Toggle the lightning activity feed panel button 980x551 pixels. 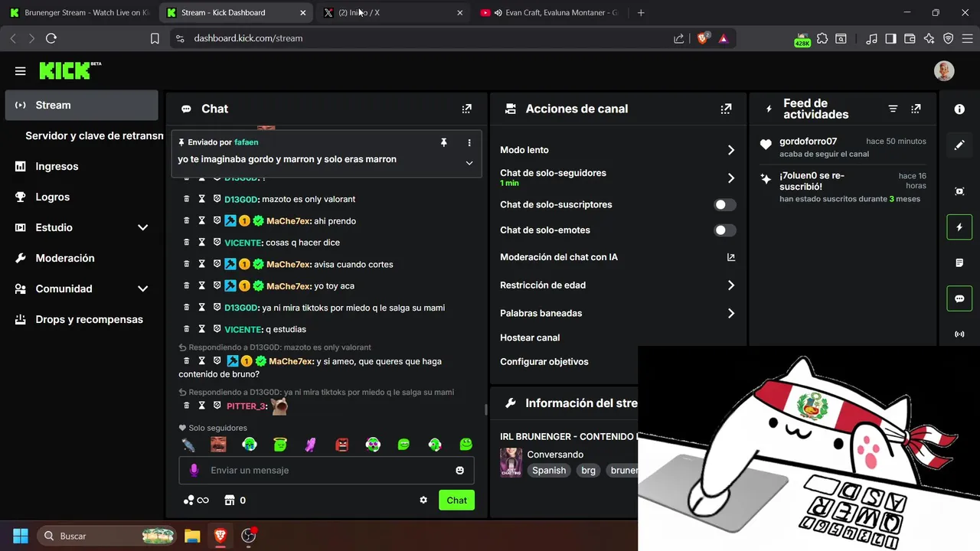pos(959,227)
